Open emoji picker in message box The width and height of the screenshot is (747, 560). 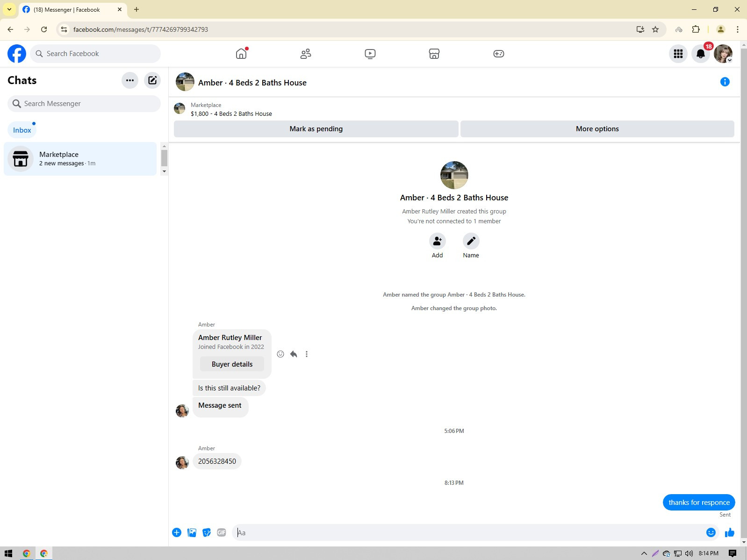[711, 532]
